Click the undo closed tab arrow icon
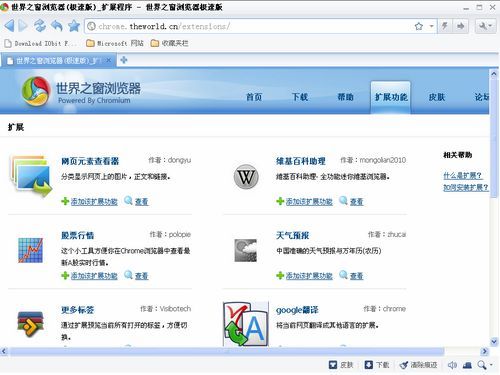500x375 pixels. (x=57, y=26)
